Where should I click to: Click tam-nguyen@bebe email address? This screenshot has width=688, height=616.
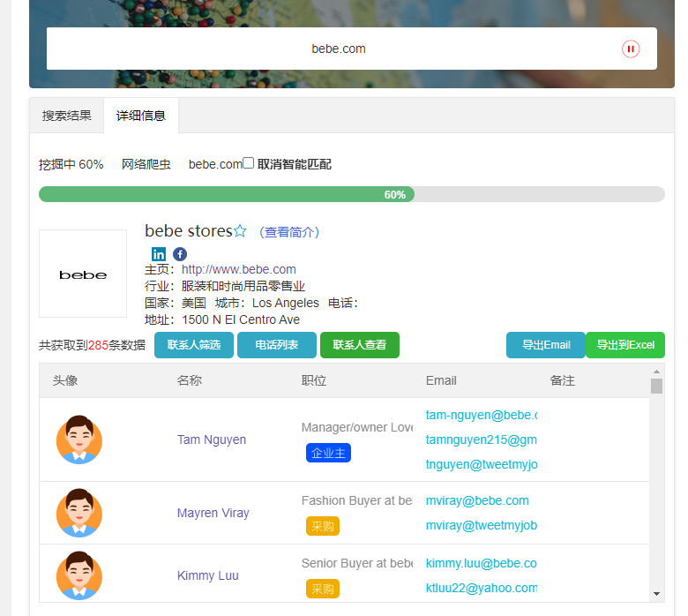pyautogui.click(x=482, y=415)
